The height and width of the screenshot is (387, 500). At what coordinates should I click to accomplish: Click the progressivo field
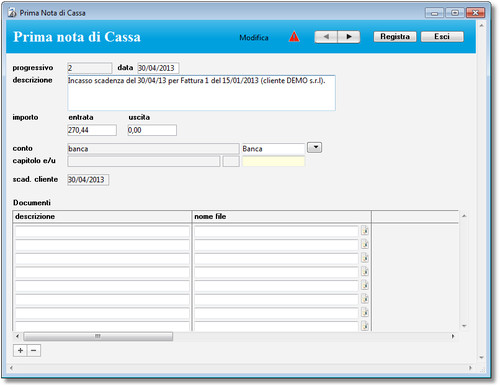89,68
